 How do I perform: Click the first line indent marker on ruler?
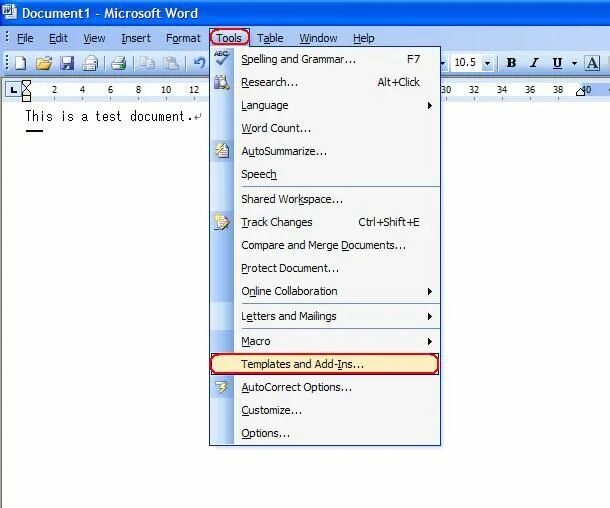[x=26, y=85]
